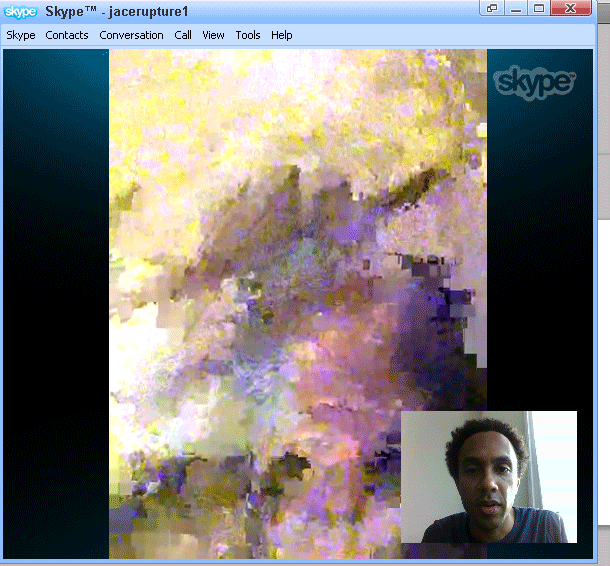
Task: Maximize the Skype call window
Action: pos(539,8)
